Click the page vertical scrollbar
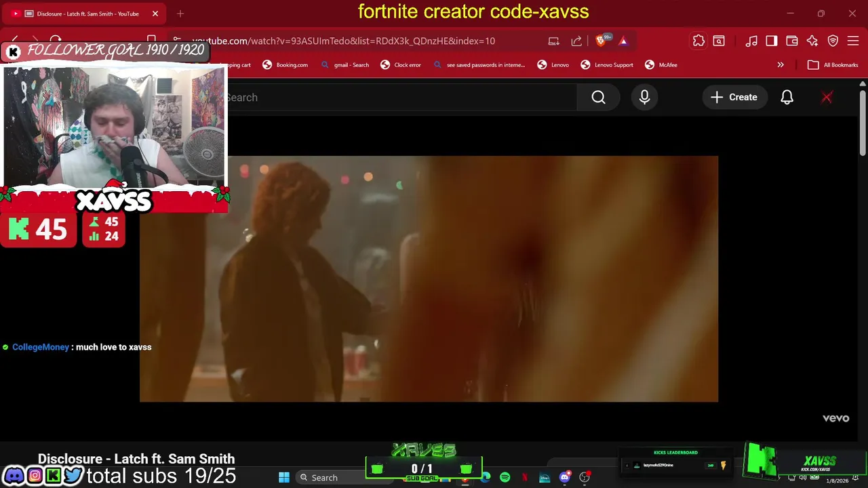Viewport: 868px width, 488px height. pyautogui.click(x=863, y=122)
